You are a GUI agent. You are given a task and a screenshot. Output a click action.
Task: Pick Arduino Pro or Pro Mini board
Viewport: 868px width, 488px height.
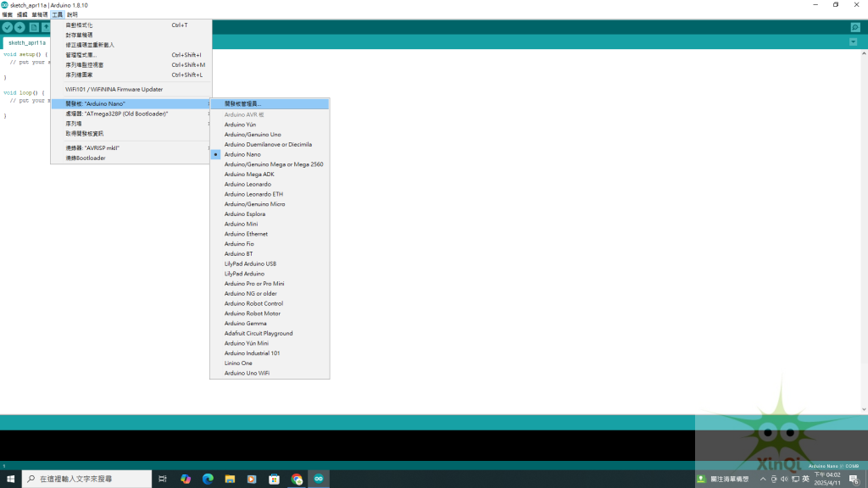click(x=270, y=284)
